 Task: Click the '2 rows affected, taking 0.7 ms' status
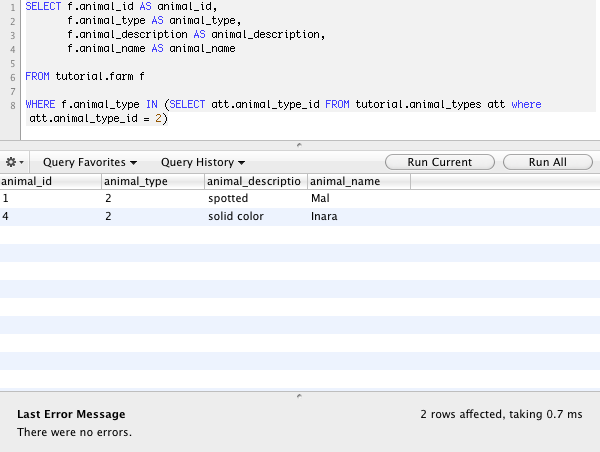[501, 414]
